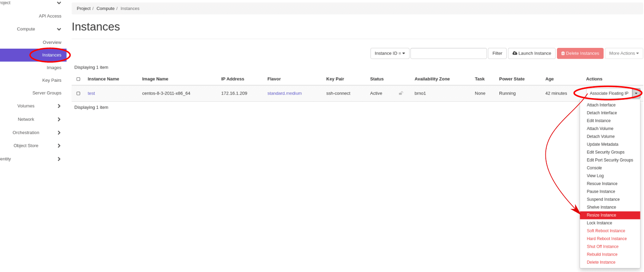Click the Delete Instances trash button
644x272 pixels.
(580, 53)
